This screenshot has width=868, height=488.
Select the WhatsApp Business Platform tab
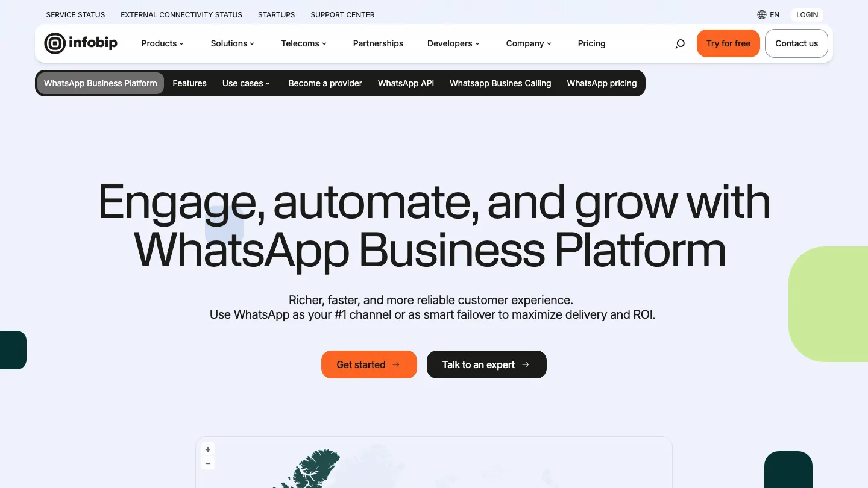101,83
